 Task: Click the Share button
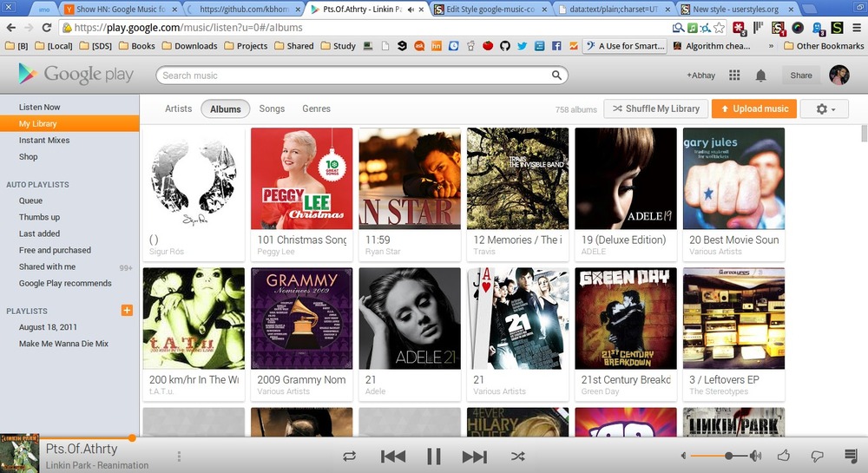coord(801,76)
